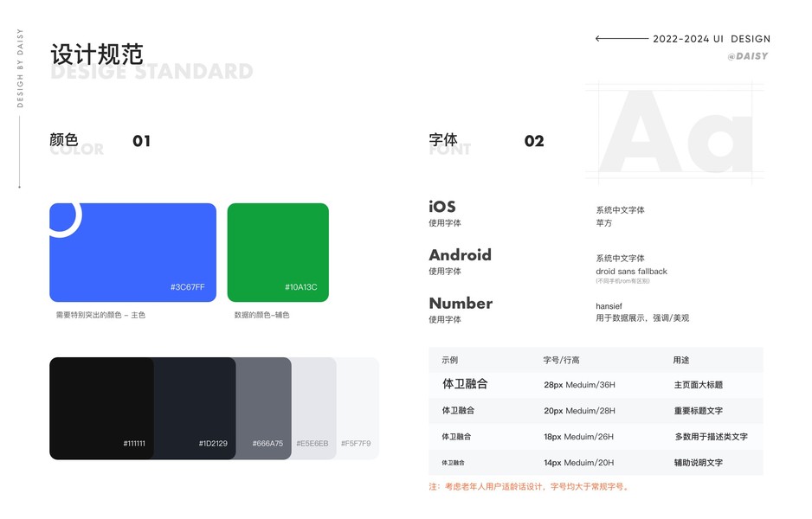Pick the black #111111 swatch
The width and height of the screenshot is (812, 519).
click(101, 408)
